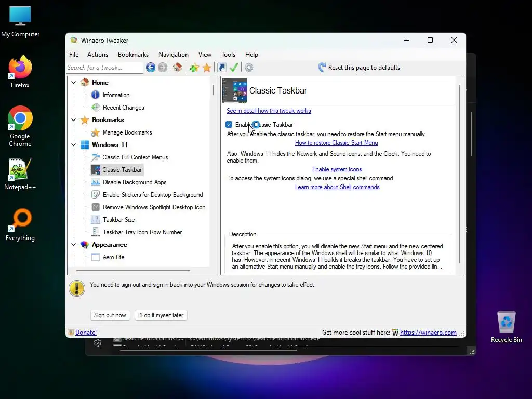
Task: Open Learn more about Shell commands link
Action: point(337,187)
